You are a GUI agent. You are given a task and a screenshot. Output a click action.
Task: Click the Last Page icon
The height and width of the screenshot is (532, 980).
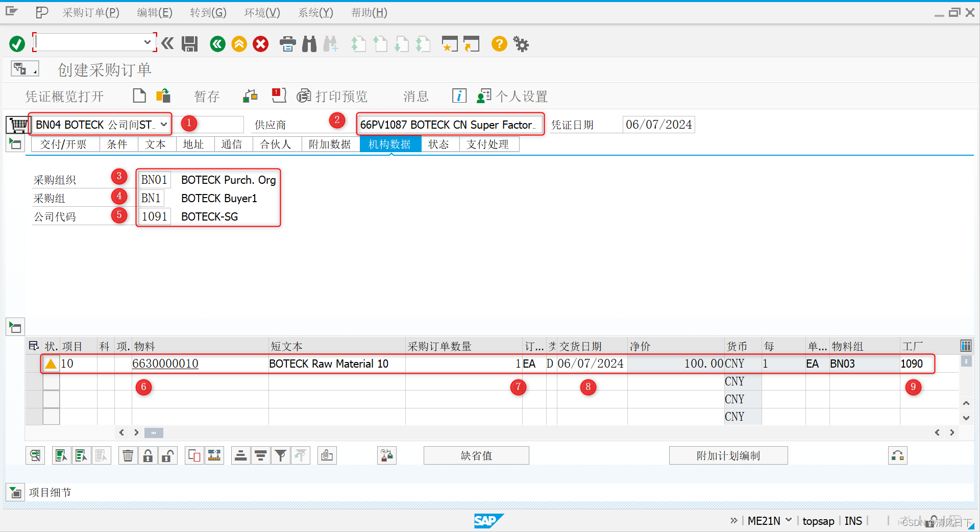coord(423,44)
